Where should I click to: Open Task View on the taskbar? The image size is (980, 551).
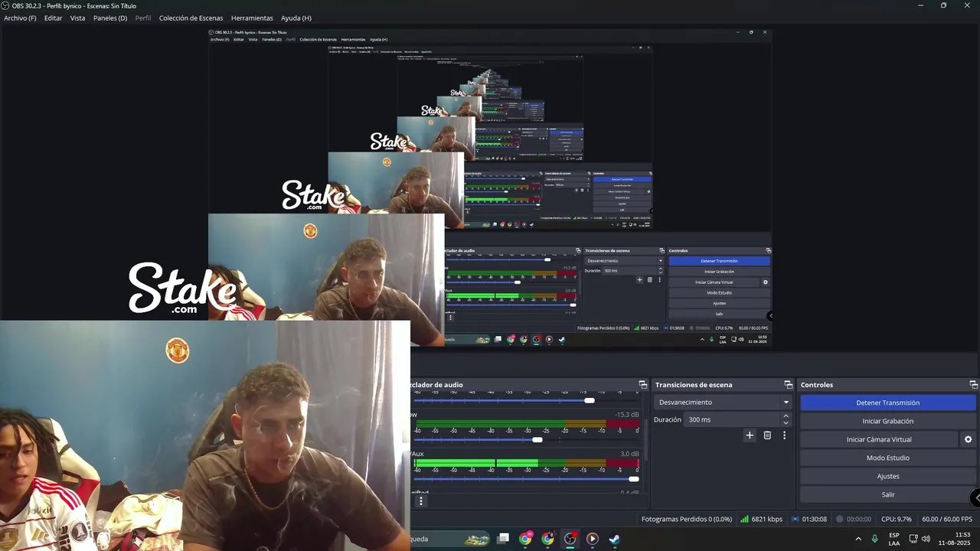pos(503,539)
